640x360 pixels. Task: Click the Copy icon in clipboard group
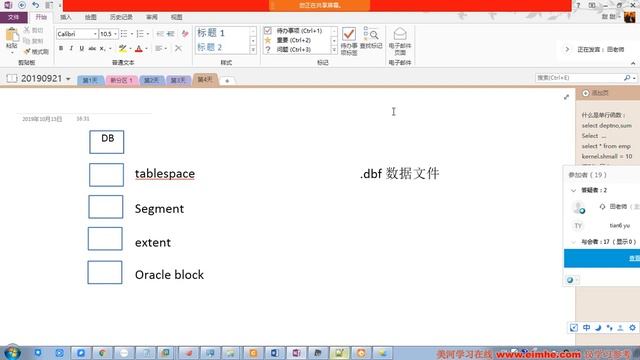point(27,41)
